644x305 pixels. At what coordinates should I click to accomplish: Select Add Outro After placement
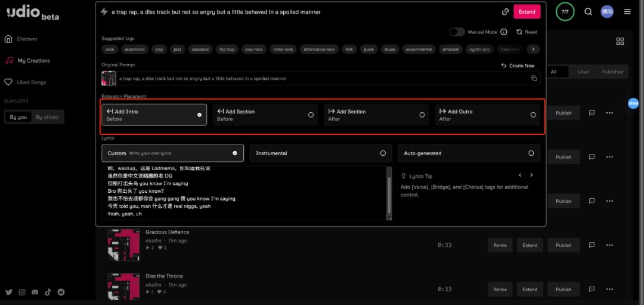pos(488,115)
